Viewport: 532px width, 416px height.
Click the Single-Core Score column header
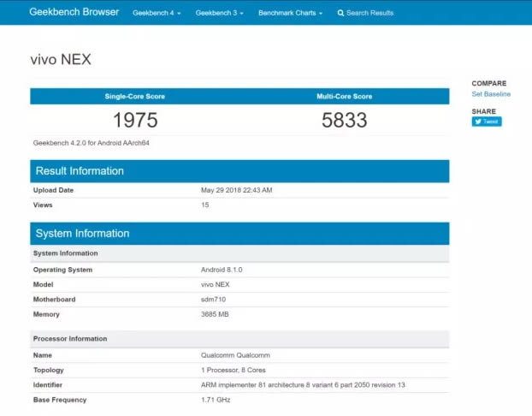135,97
